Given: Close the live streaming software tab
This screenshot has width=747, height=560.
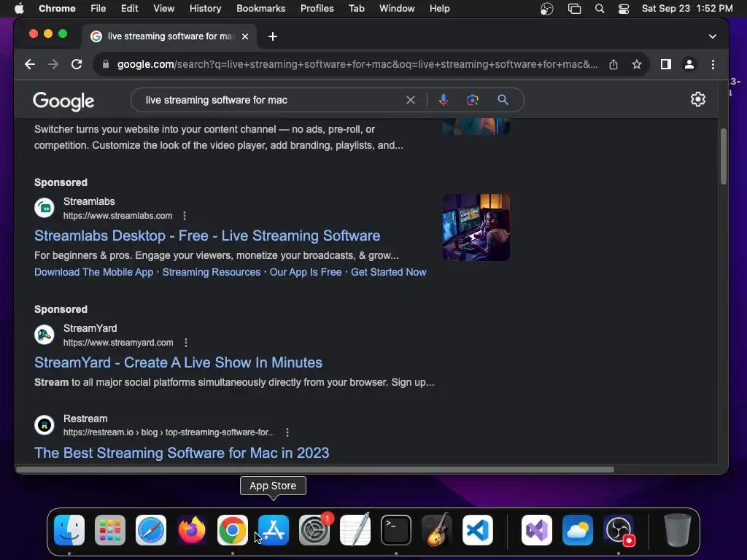Looking at the screenshot, I should [x=245, y=36].
